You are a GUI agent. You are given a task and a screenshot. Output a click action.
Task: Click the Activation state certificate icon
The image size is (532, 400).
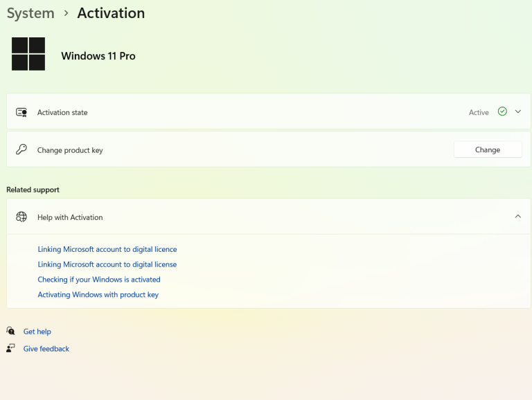click(21, 112)
